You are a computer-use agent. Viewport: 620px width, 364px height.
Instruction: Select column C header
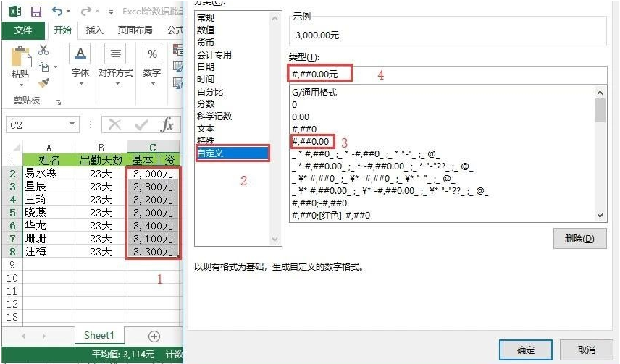153,148
